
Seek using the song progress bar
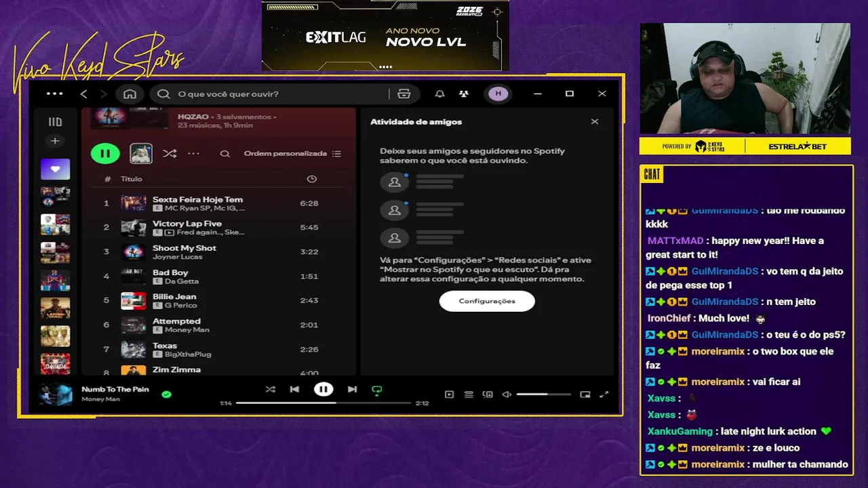[323, 403]
